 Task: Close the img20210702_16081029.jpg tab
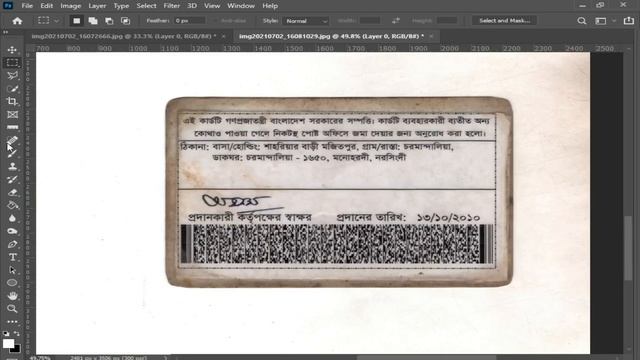(x=431, y=36)
